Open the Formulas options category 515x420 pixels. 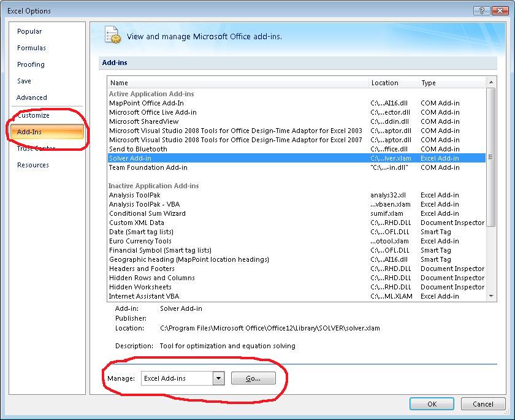click(x=31, y=48)
